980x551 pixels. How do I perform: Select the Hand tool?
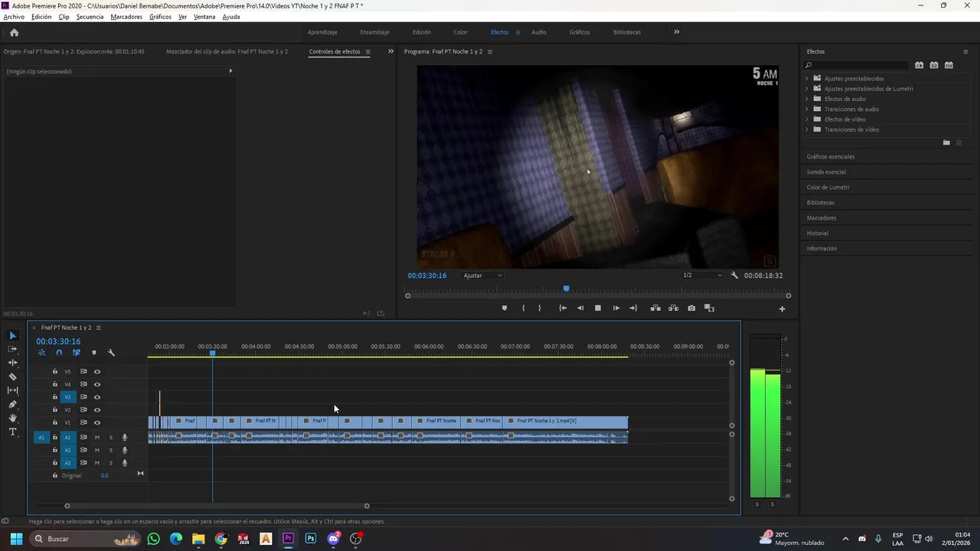click(x=12, y=418)
